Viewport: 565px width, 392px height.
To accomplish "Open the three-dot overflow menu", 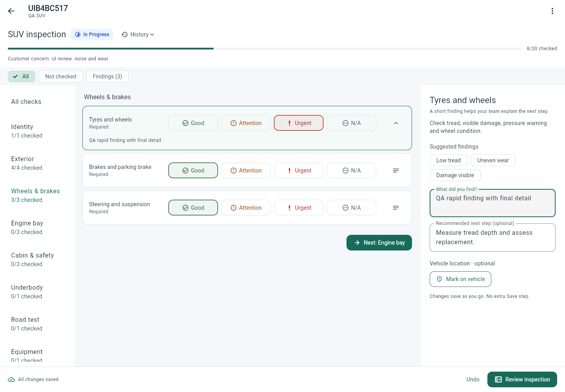I will (552, 11).
